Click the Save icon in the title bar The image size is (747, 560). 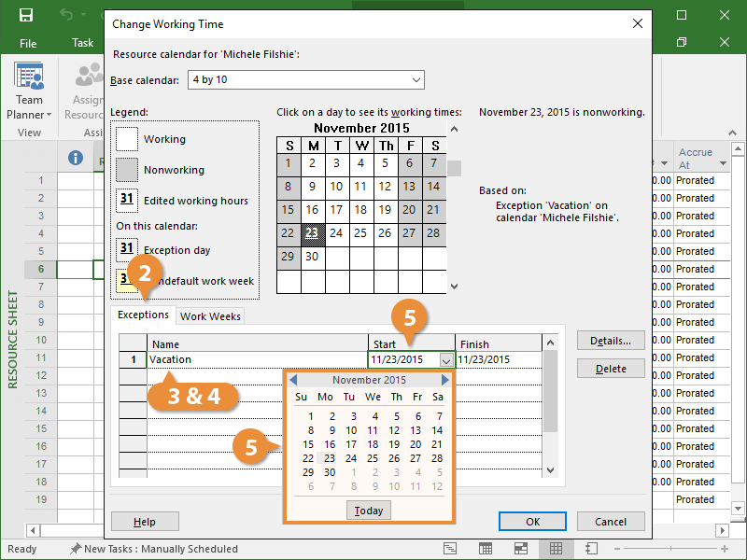[x=26, y=15]
